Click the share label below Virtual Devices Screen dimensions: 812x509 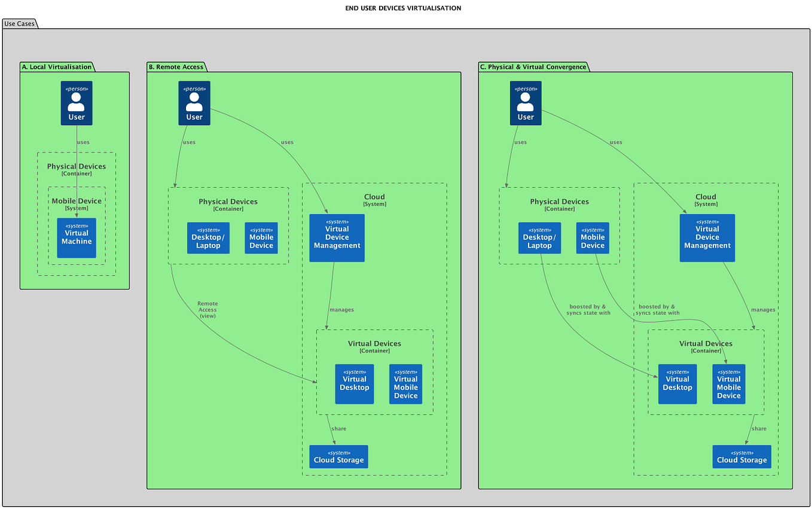(x=339, y=428)
